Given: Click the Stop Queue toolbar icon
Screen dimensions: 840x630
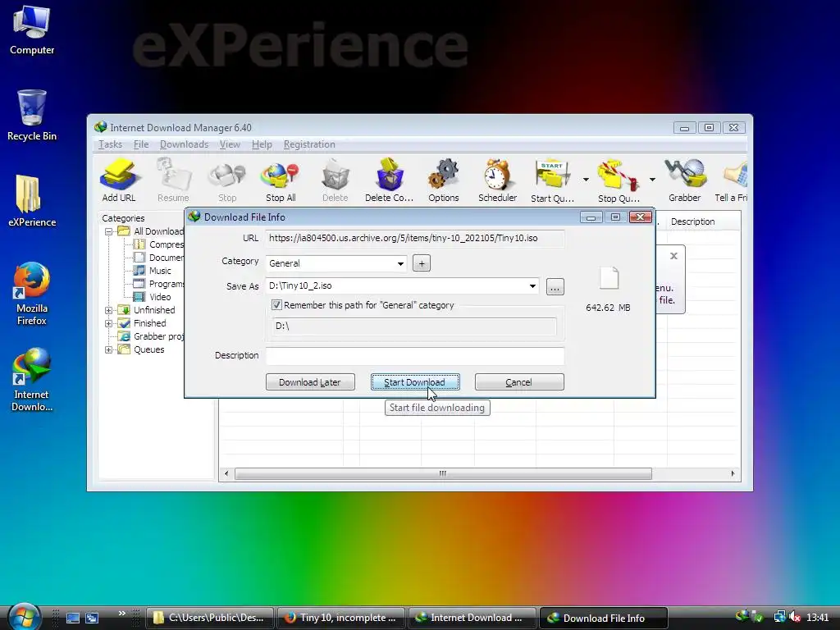Looking at the screenshot, I should [x=619, y=180].
